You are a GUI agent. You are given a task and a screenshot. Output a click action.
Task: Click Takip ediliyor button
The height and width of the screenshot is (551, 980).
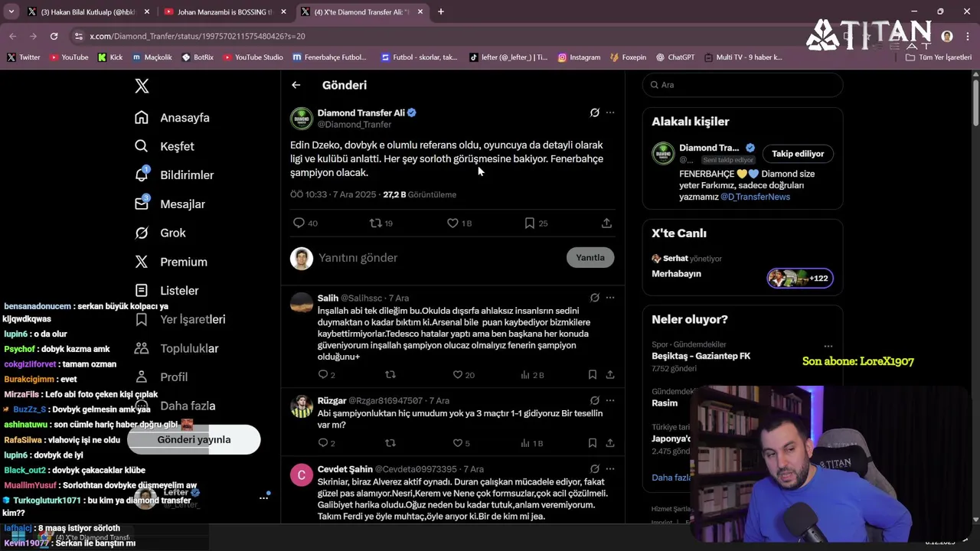point(798,154)
